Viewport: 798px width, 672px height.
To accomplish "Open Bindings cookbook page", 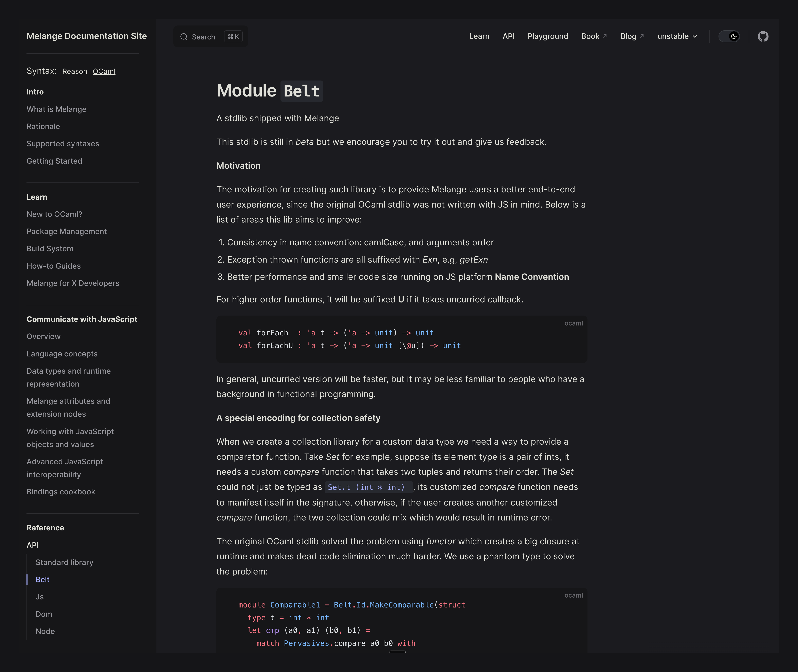I will click(61, 492).
